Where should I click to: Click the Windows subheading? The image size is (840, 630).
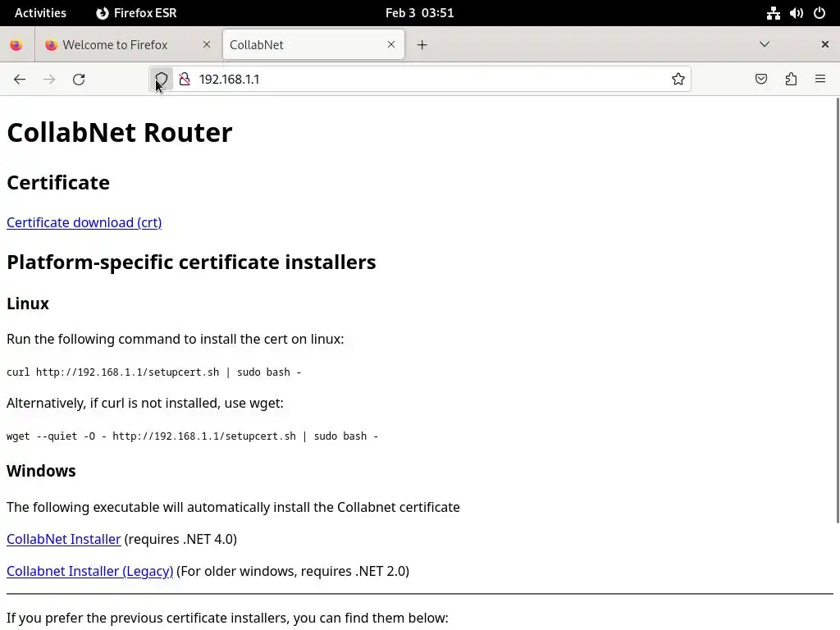point(41,471)
